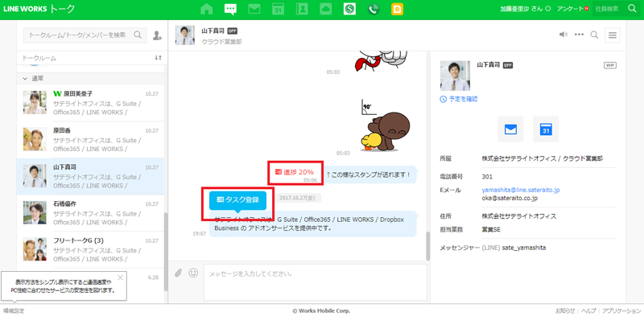The height and width of the screenshot is (316, 644).
Task: Open chat with 原田香
Action: point(90,140)
